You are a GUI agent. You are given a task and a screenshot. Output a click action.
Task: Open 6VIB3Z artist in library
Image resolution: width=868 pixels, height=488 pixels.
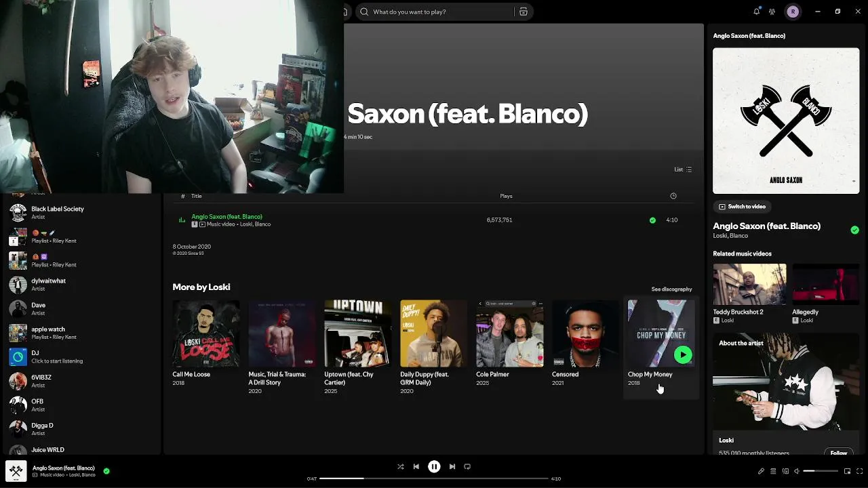coord(81,381)
